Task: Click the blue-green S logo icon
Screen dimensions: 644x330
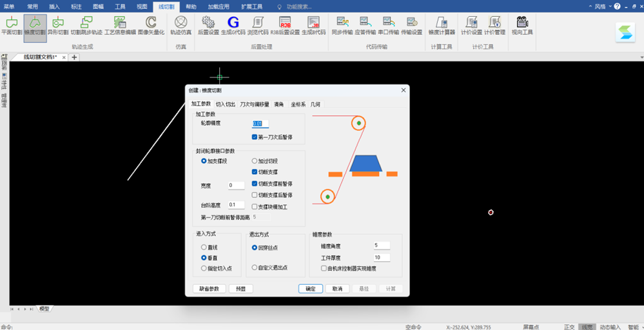Action: 625,32
